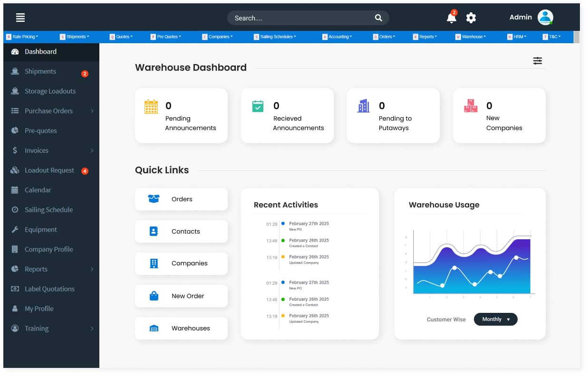This screenshot has height=376, width=588.
Task: Click the New Companies boxes icon
Action: (x=471, y=106)
